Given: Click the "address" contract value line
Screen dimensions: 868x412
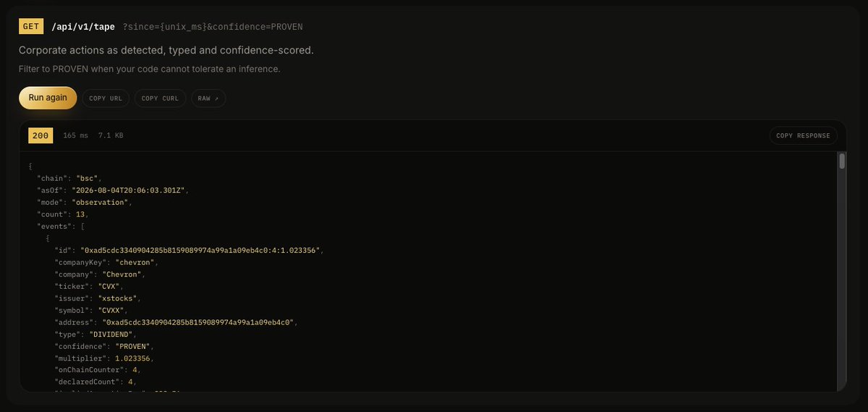Looking at the screenshot, I should [x=176, y=322].
